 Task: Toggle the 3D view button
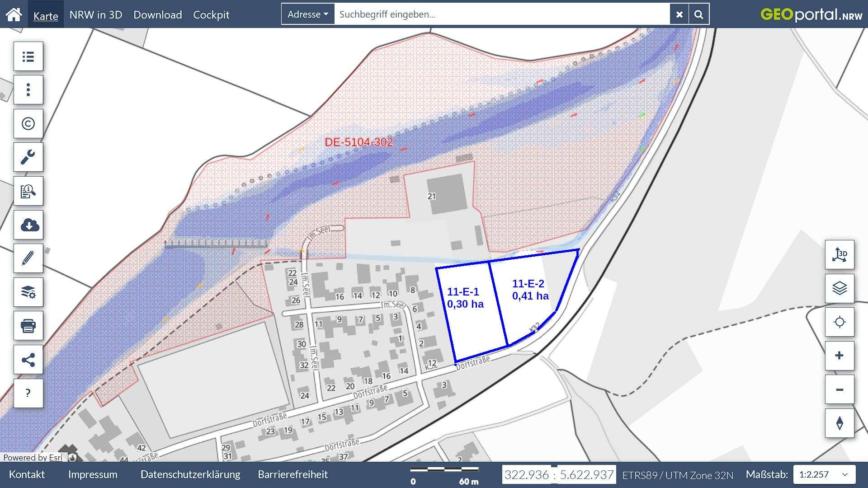840,255
